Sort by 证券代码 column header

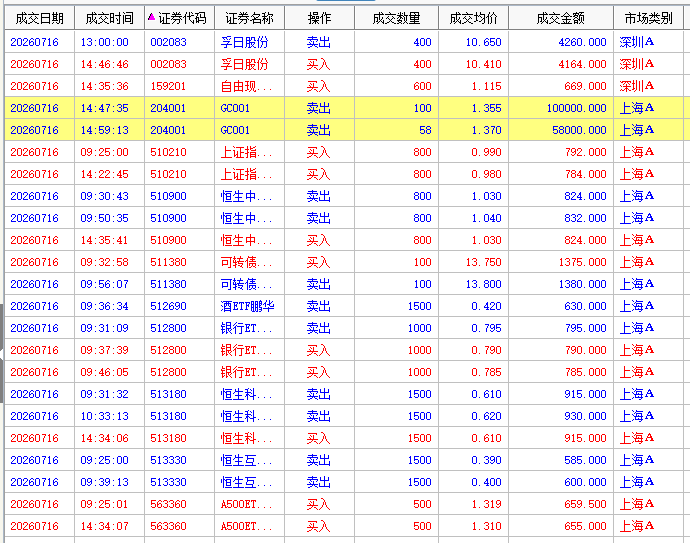pyautogui.click(x=180, y=18)
